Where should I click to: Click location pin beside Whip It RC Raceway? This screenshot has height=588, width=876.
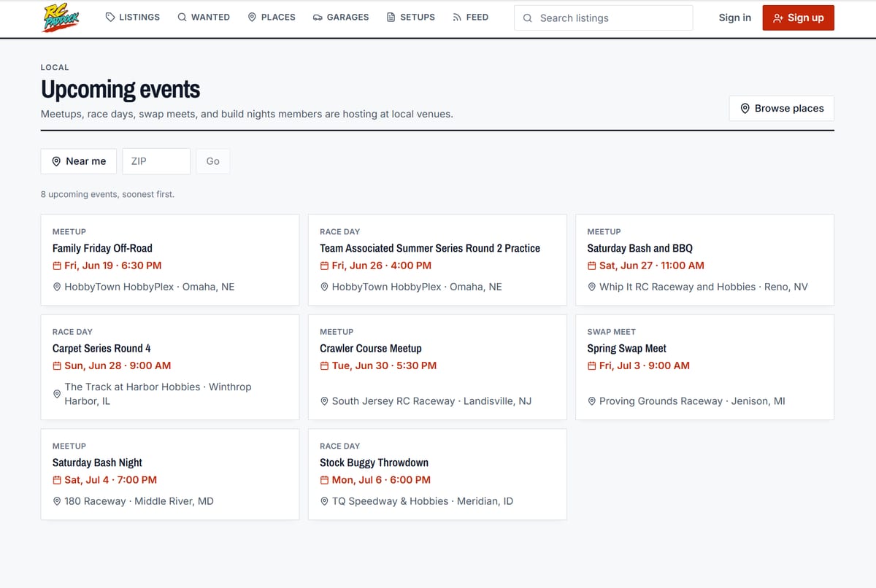(x=592, y=287)
